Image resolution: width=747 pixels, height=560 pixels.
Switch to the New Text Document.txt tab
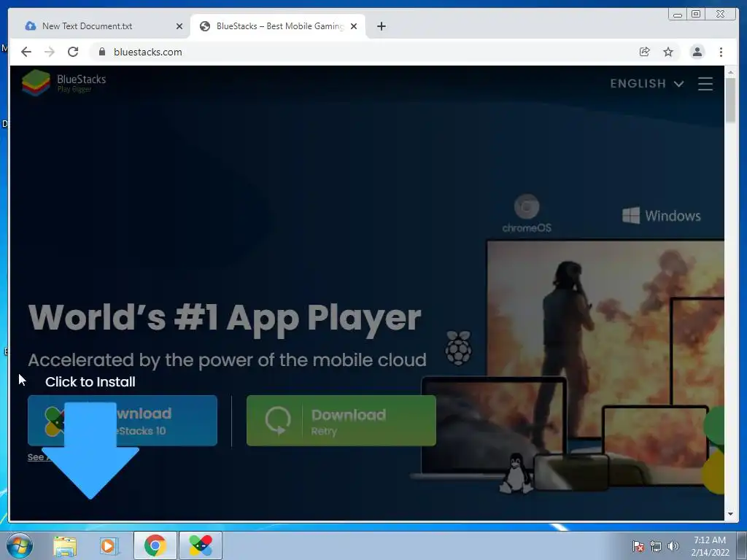pyautogui.click(x=100, y=26)
